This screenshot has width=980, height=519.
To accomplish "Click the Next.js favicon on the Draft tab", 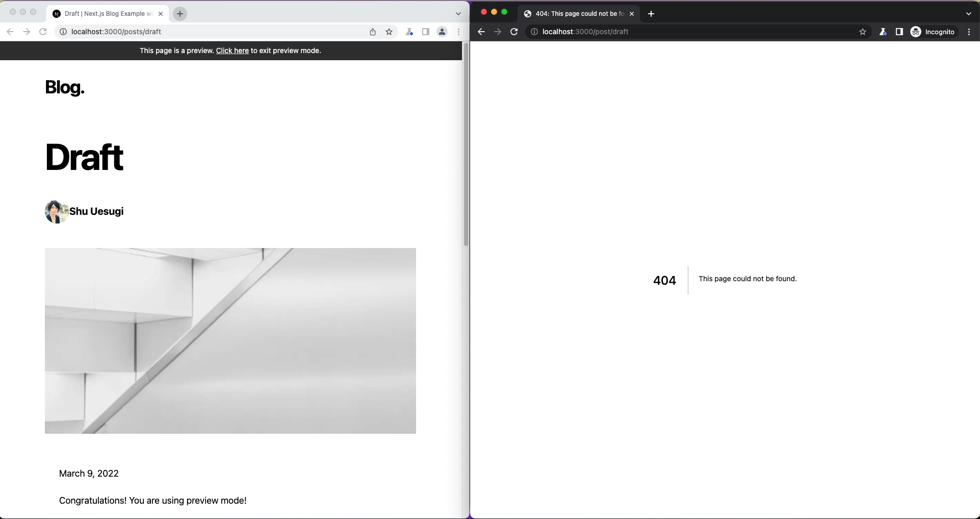I will point(56,14).
